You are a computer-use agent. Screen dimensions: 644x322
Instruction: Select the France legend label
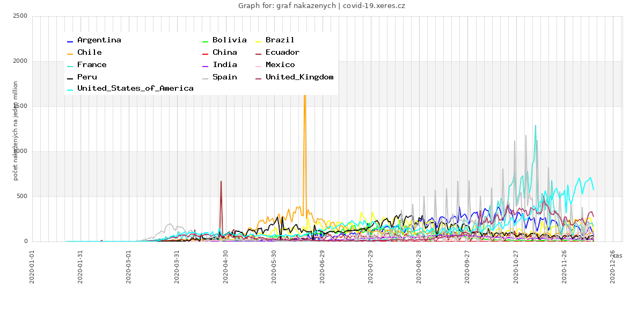[x=92, y=65]
